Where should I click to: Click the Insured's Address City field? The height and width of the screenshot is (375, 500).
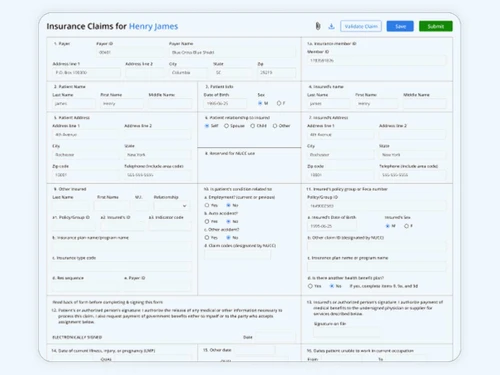pos(340,155)
